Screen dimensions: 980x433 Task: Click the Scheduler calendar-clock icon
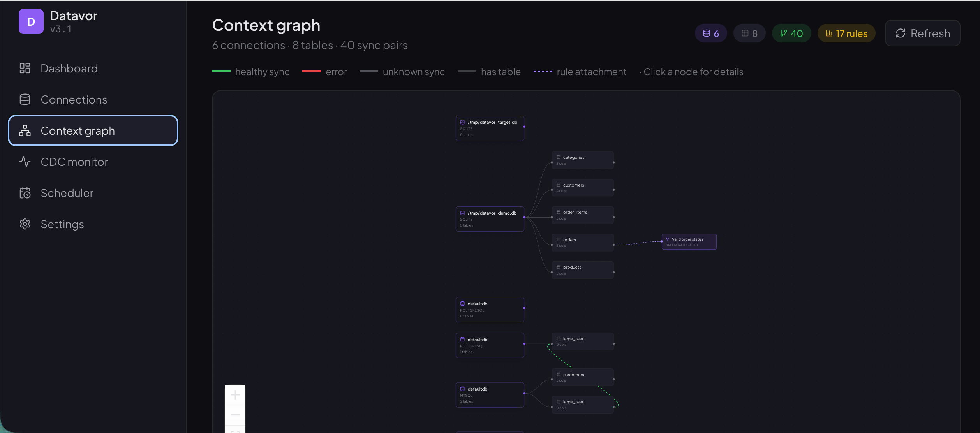(x=25, y=193)
